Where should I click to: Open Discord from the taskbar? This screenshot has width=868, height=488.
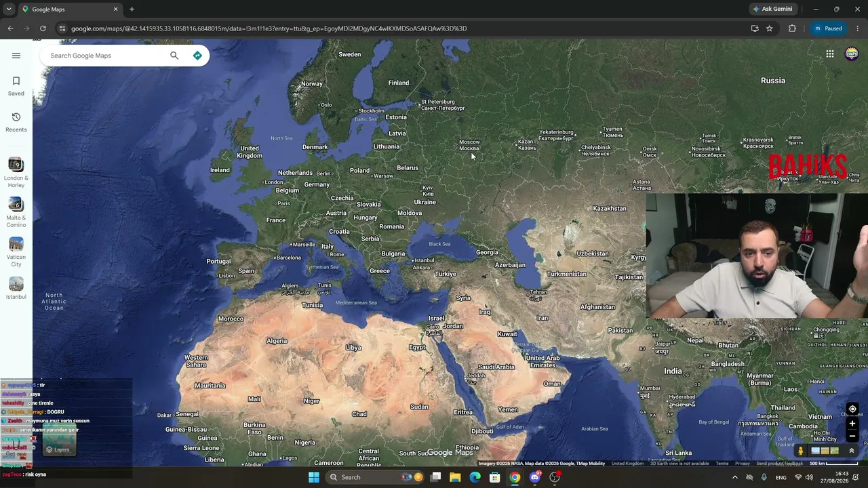tap(535, 477)
